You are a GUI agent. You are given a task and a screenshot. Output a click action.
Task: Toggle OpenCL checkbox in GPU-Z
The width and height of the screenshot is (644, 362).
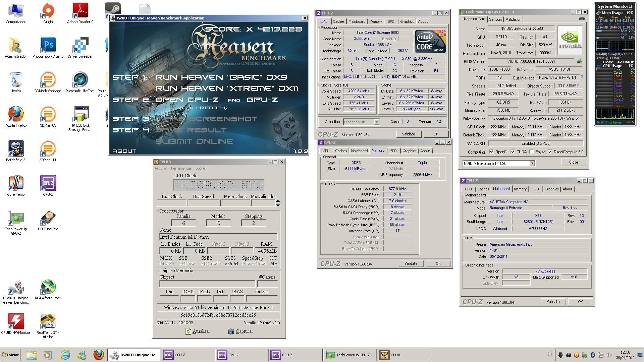click(491, 152)
